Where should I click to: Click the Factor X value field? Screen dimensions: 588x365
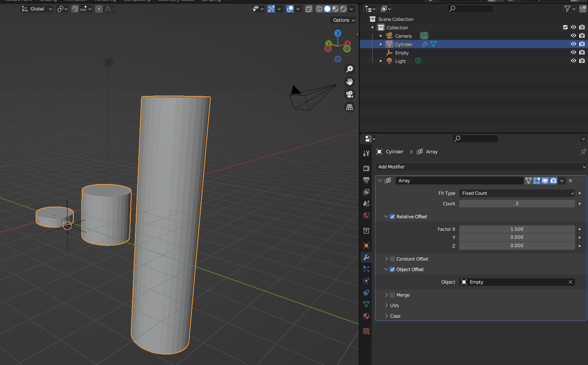(x=517, y=229)
